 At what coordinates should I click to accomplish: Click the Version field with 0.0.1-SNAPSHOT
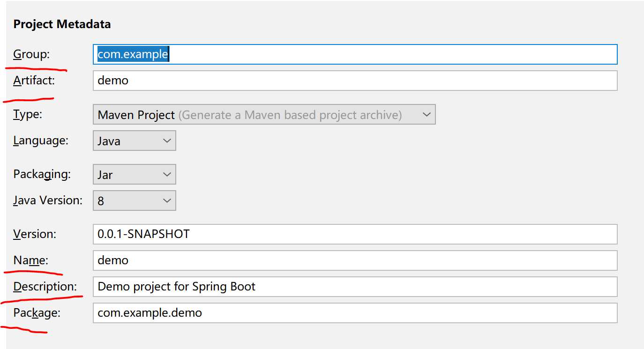(x=355, y=234)
